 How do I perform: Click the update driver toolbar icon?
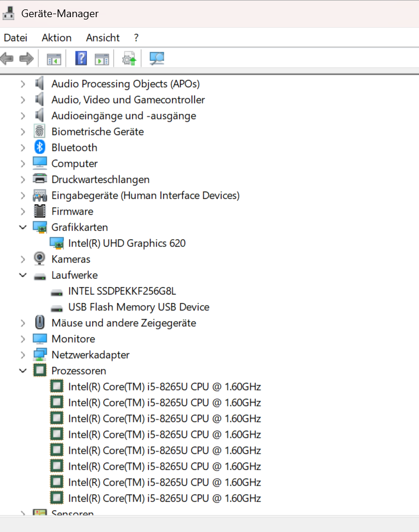pyautogui.click(x=129, y=58)
